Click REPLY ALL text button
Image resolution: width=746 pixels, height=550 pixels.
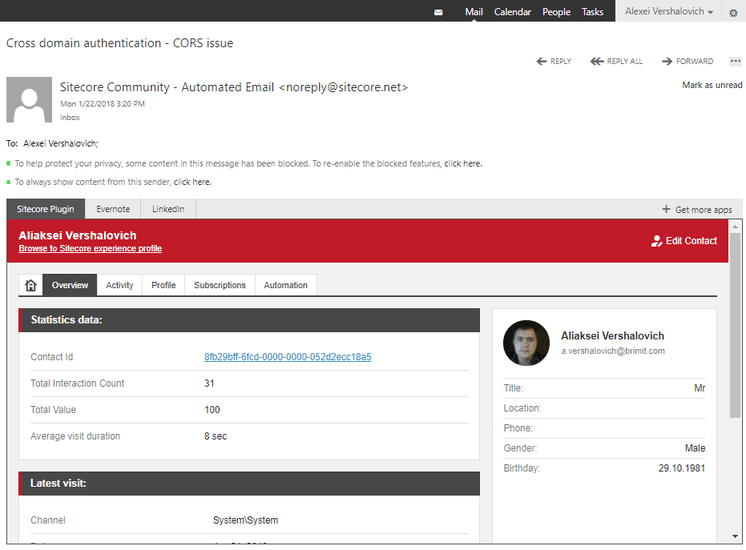tap(624, 61)
